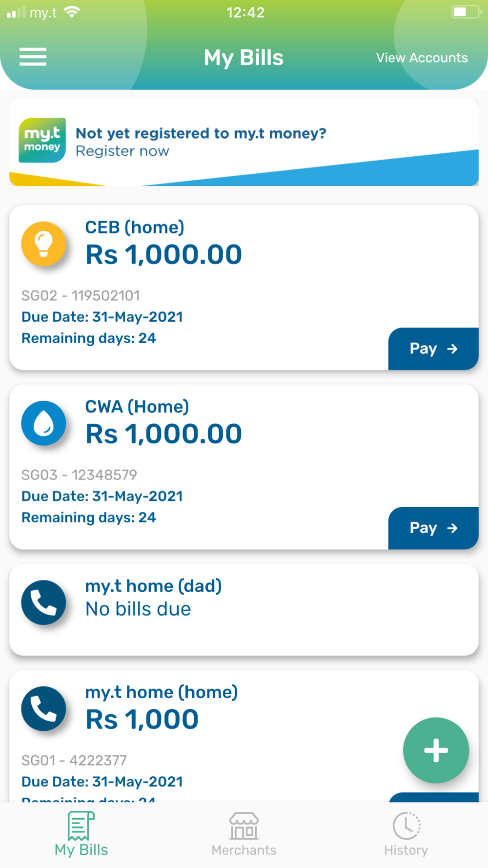488x868 pixels.
Task: Tap the my.t home (dad) phone icon
Action: 43,602
